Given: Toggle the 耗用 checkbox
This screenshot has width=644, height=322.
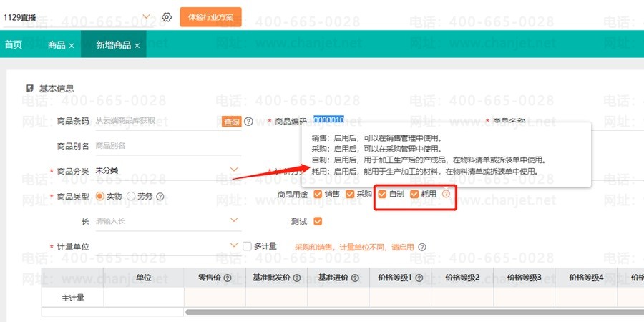Looking at the screenshot, I should click(x=414, y=194).
